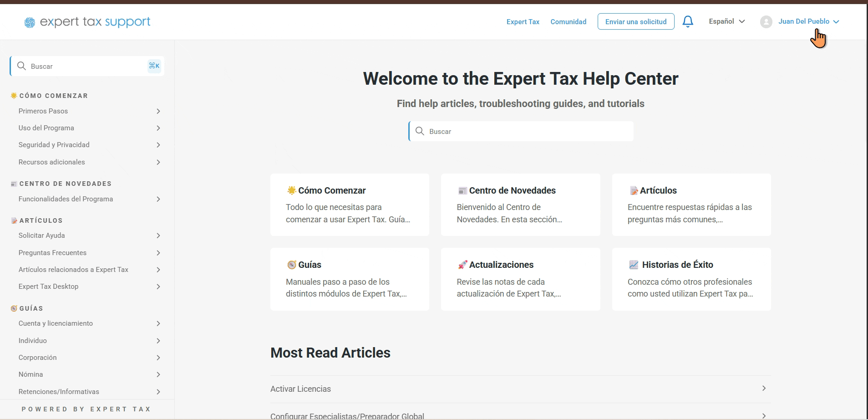Click the expert tax support logo
868x420 pixels.
click(87, 22)
